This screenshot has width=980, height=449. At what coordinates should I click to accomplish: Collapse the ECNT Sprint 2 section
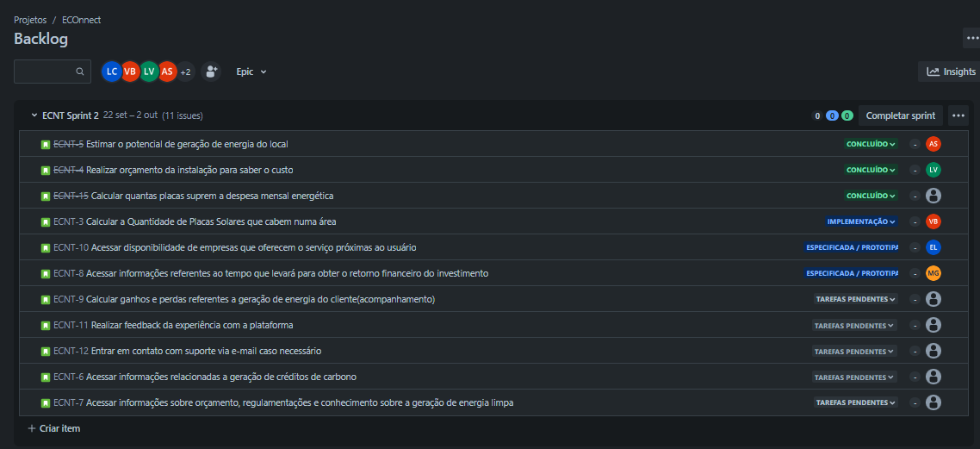point(34,115)
